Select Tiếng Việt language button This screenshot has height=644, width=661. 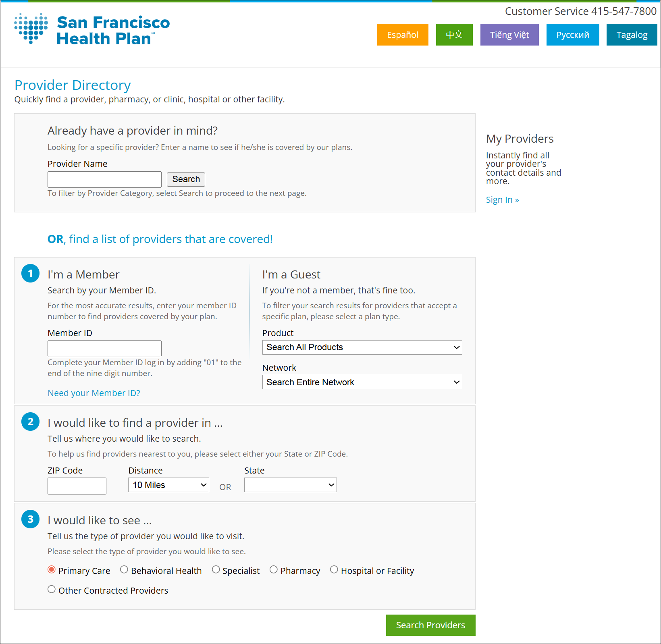pos(509,35)
